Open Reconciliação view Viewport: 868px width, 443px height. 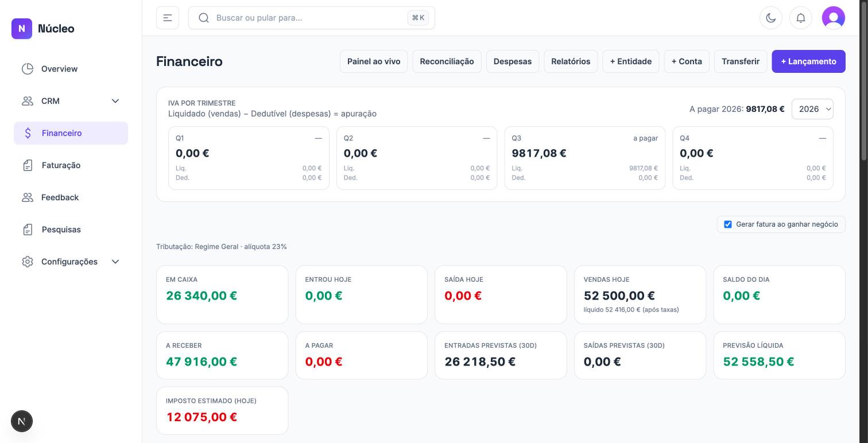[x=447, y=61]
